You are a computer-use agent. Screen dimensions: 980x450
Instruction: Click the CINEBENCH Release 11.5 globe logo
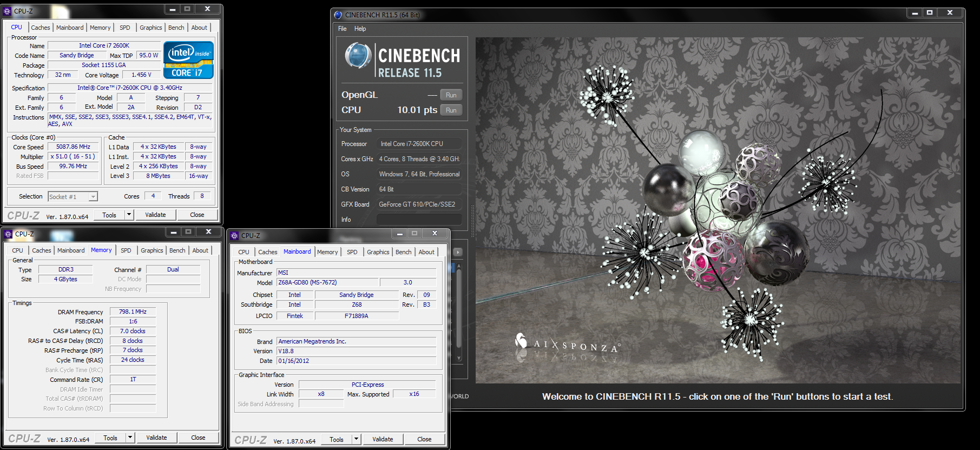pyautogui.click(x=358, y=56)
